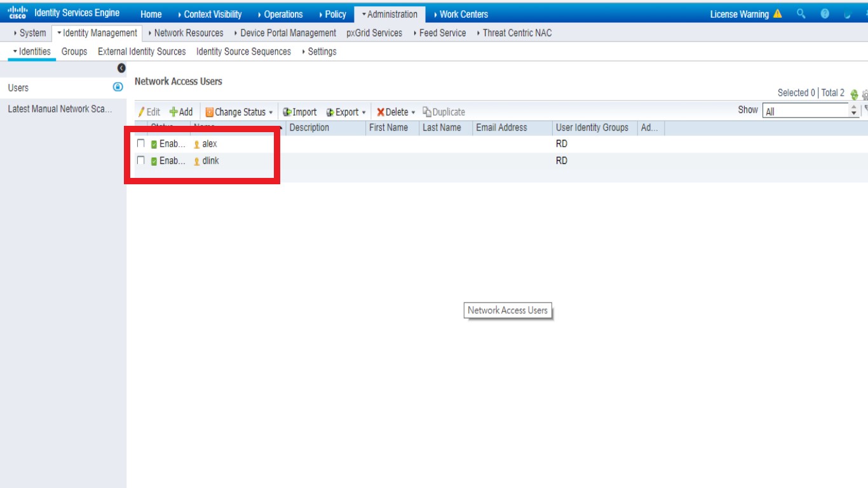Open Identity Source Sequences tab
The height and width of the screenshot is (488, 868).
point(243,51)
